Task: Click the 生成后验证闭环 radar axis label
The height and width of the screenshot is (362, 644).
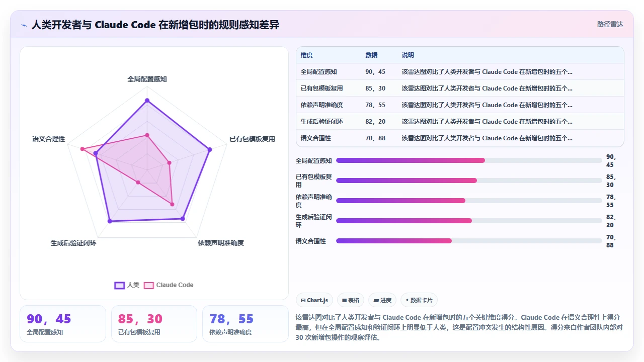Action: point(73,243)
